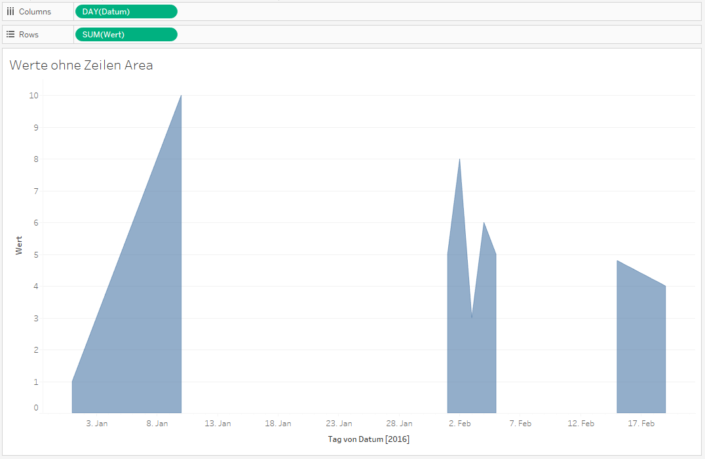Image resolution: width=705 pixels, height=459 pixels.
Task: Select the DAY(Datum) pill on Columns
Action: tap(126, 12)
